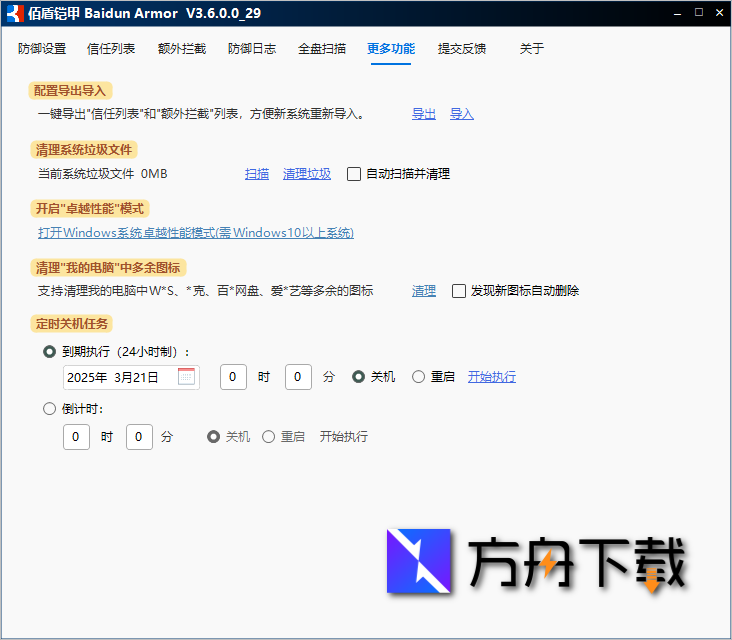View the 防御日志 tab
Screen dimensions: 732x640
pos(252,49)
